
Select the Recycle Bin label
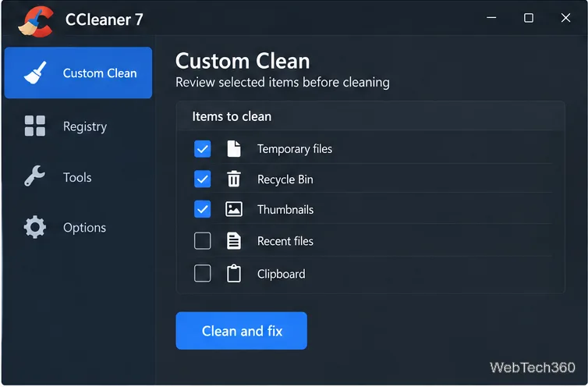pos(285,179)
